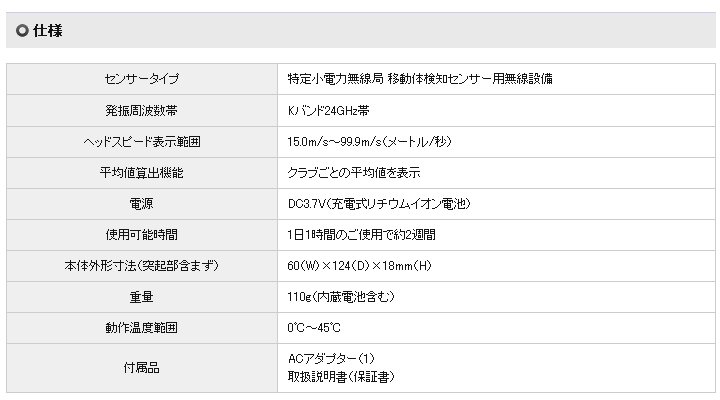The width and height of the screenshot is (720, 400).
Task: Click the クラブごとの平均値を表示 value text
Action: 353,172
